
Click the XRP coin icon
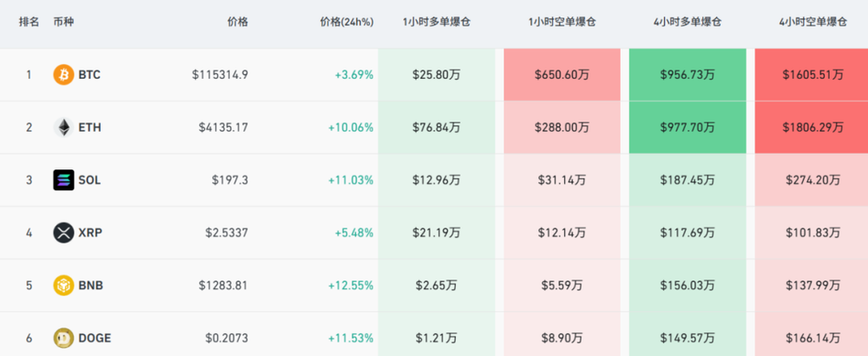click(63, 233)
